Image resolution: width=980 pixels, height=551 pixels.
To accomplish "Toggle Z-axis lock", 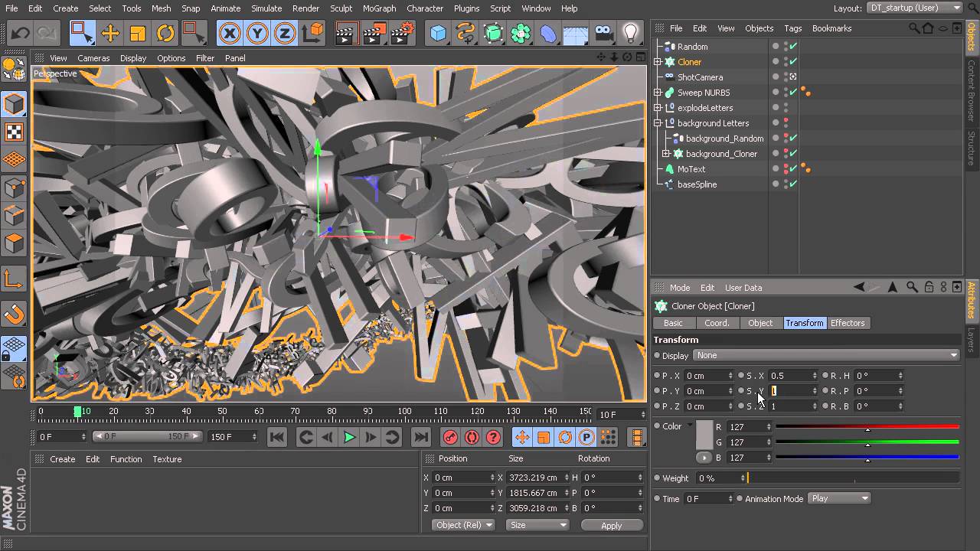I will 285,34.
